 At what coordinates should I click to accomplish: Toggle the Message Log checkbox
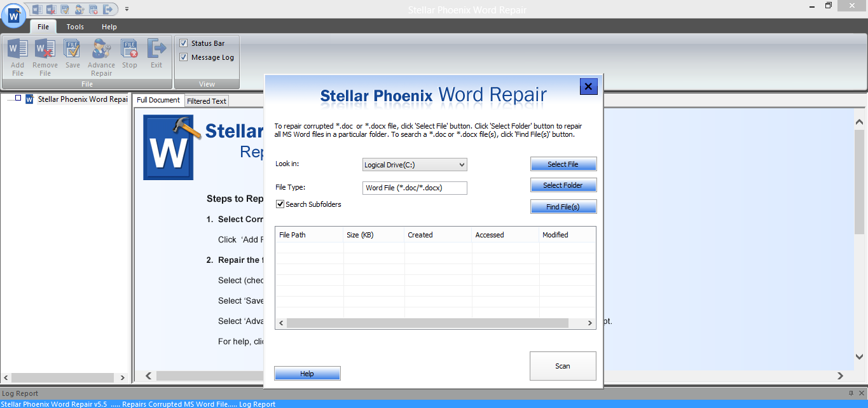click(183, 57)
